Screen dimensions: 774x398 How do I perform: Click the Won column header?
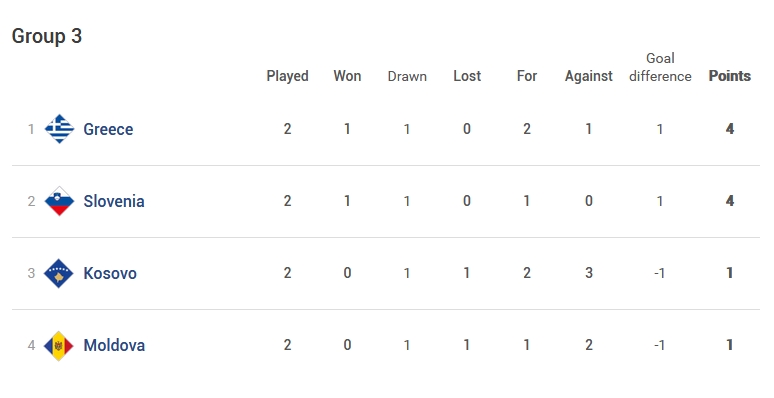tap(347, 76)
